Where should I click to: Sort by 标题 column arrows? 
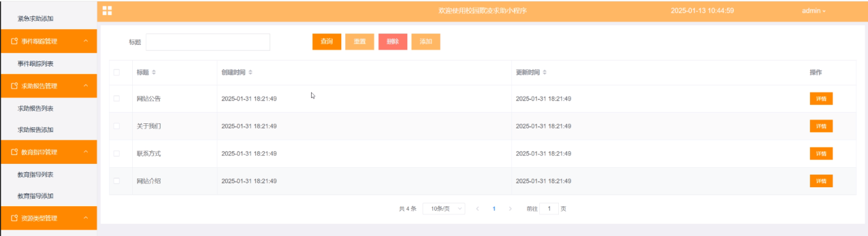(x=154, y=73)
